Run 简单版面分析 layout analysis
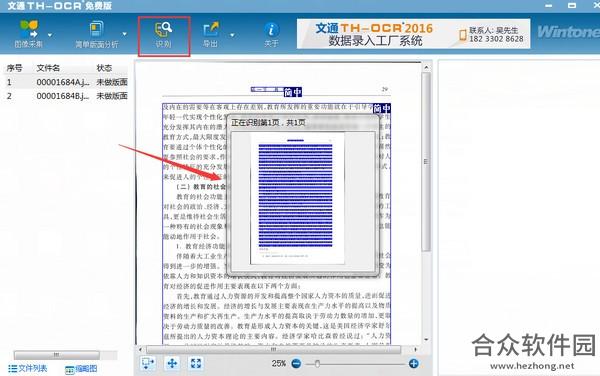Screen dimensions: 600x376 (x=96, y=34)
